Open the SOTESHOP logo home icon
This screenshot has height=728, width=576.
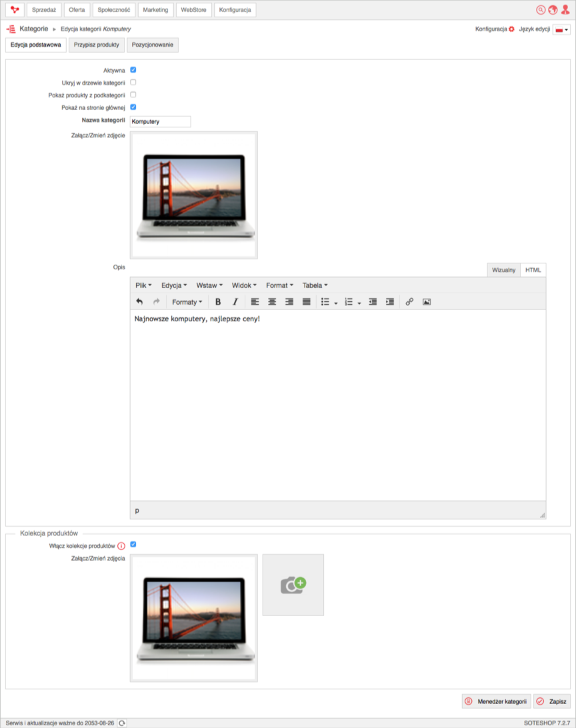click(15, 10)
